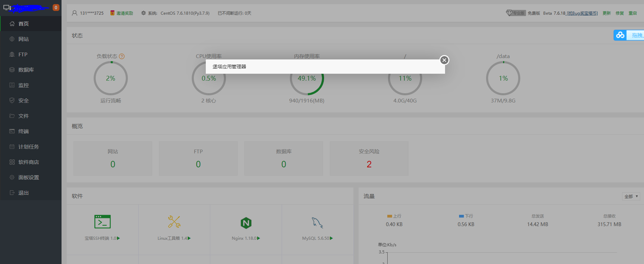Viewport: 644px width, 264px height.
Task: Open the 全部 traffic dropdown
Action: (x=631, y=196)
